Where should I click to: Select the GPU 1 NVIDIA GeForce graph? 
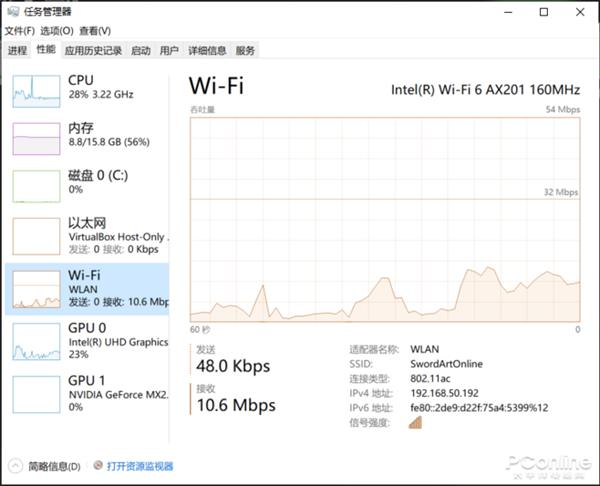pos(36,394)
